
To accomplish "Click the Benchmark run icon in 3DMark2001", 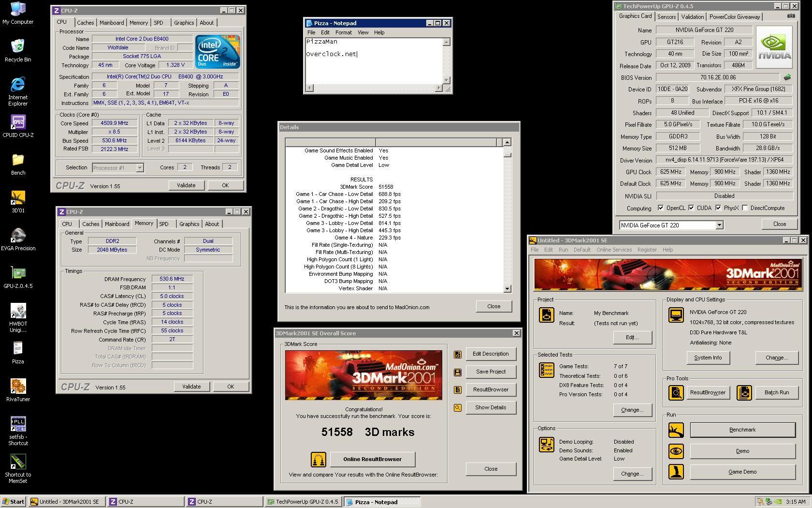I will [x=676, y=430].
